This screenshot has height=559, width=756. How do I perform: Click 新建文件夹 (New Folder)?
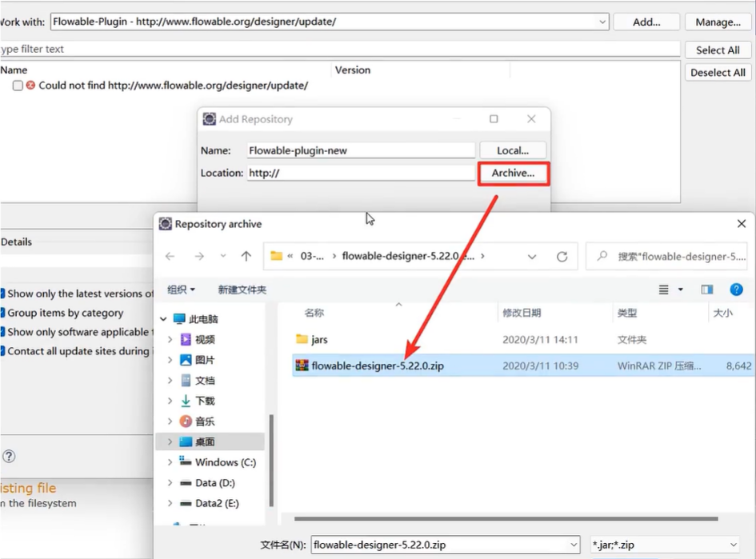(x=242, y=289)
